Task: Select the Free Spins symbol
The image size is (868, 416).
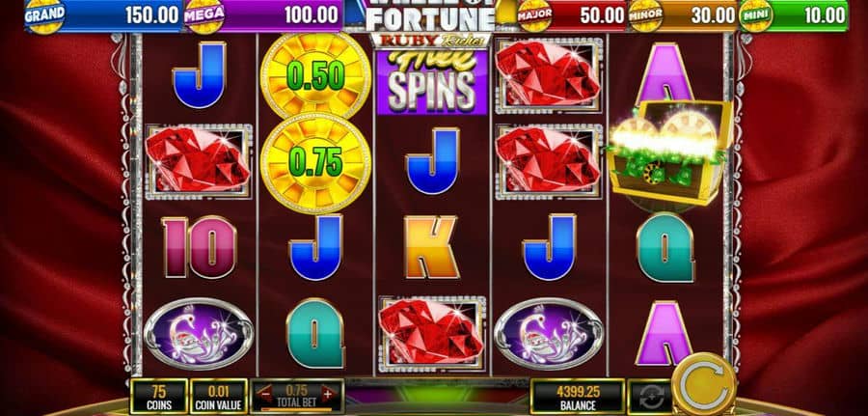Action: click(432, 81)
